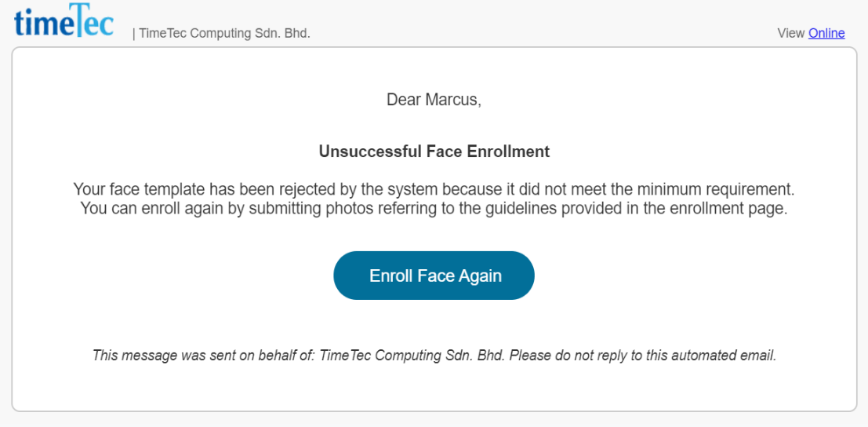Screen dimensions: 868x427
Task: Click the automated email footer notice
Action: pos(434,355)
